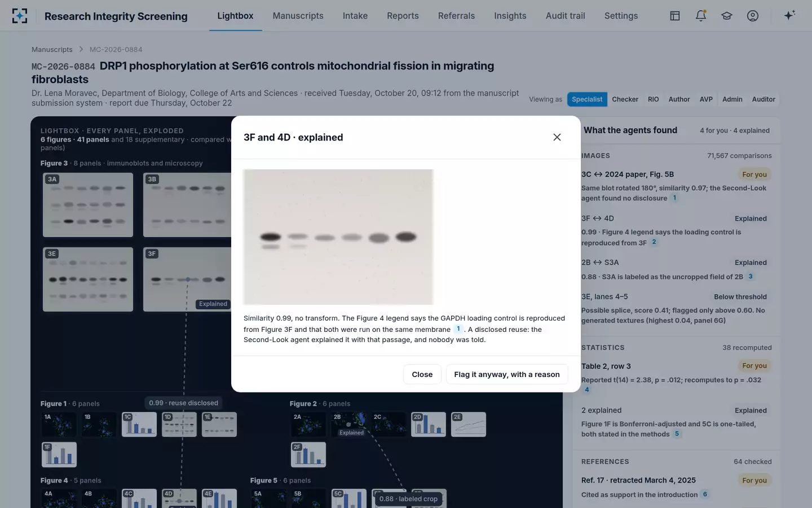
Task: View as Auditor role
Action: click(764, 99)
